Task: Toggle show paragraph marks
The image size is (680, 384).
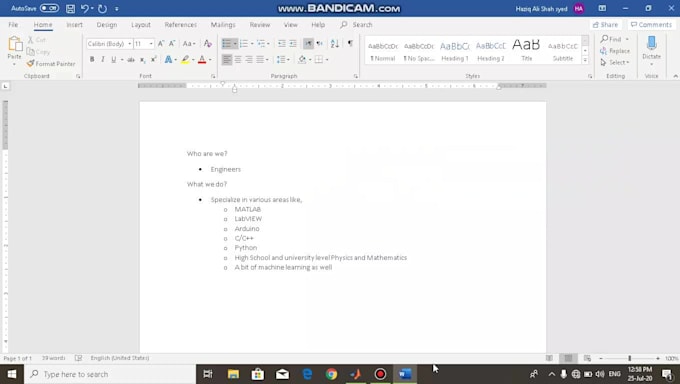Action: 350,43
